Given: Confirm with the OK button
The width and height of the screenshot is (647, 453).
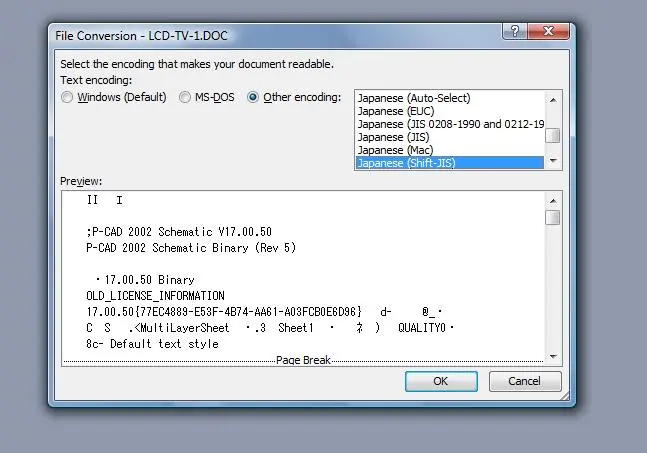Looking at the screenshot, I should 441,381.
